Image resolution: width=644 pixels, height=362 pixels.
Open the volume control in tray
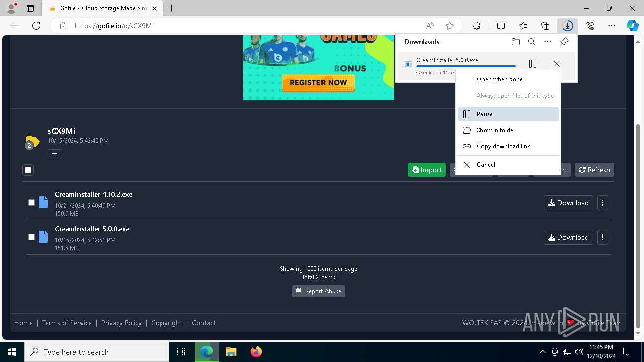[x=579, y=352]
